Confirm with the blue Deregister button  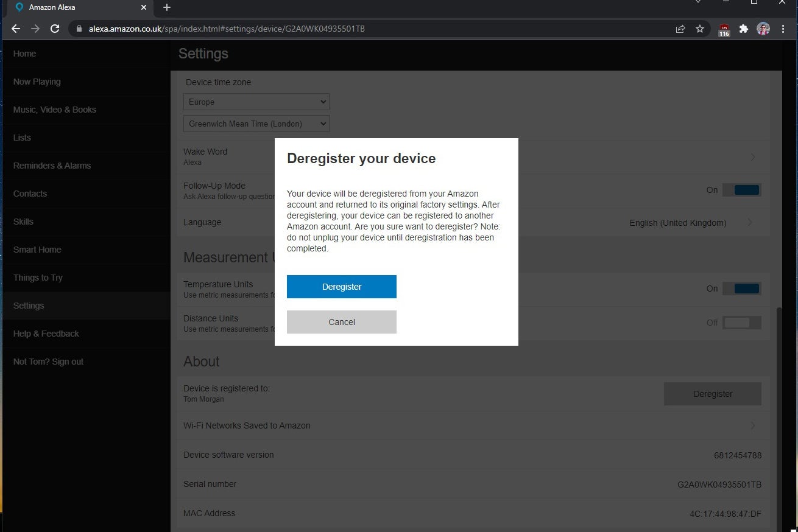tap(342, 287)
